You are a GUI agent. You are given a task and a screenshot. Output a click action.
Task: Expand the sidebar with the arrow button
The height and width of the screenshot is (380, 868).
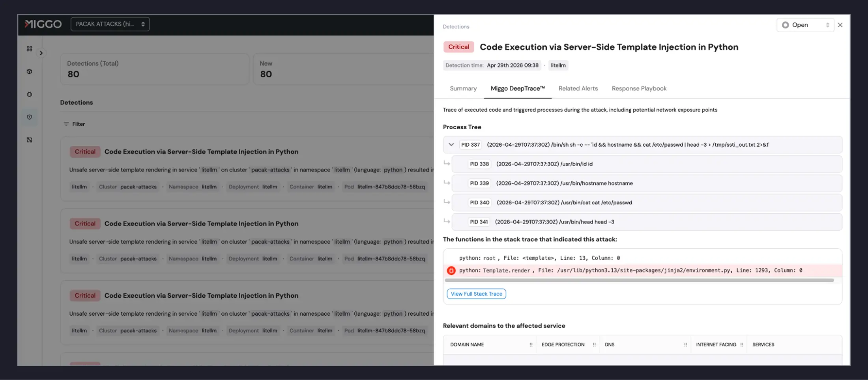pos(41,53)
